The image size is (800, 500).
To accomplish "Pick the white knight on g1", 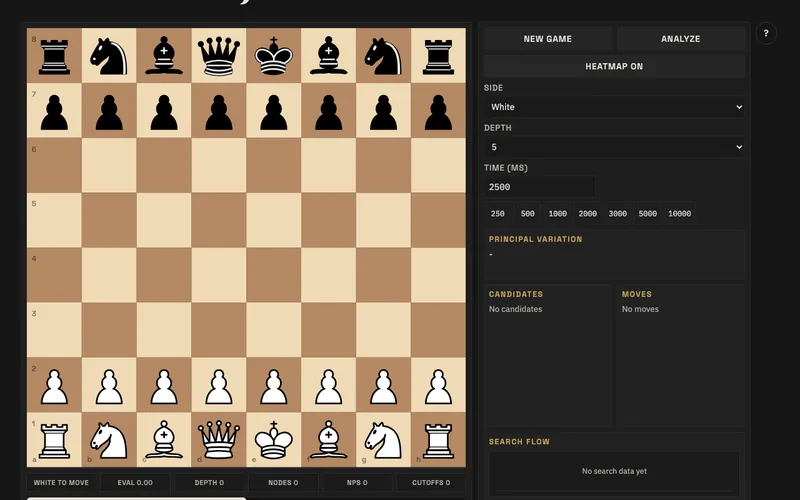I will pyautogui.click(x=383, y=440).
